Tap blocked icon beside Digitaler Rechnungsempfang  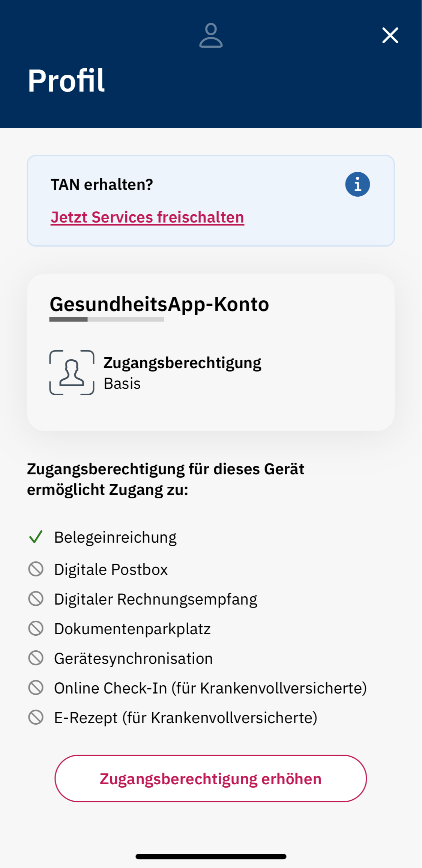click(x=36, y=599)
